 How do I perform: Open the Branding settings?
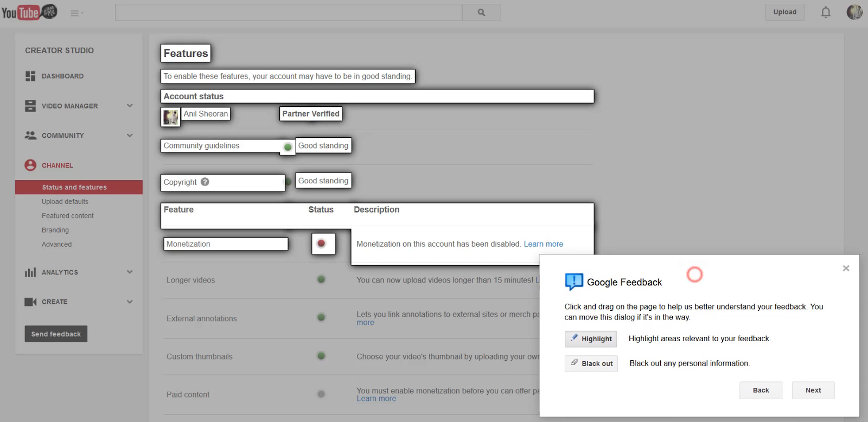pyautogui.click(x=55, y=230)
